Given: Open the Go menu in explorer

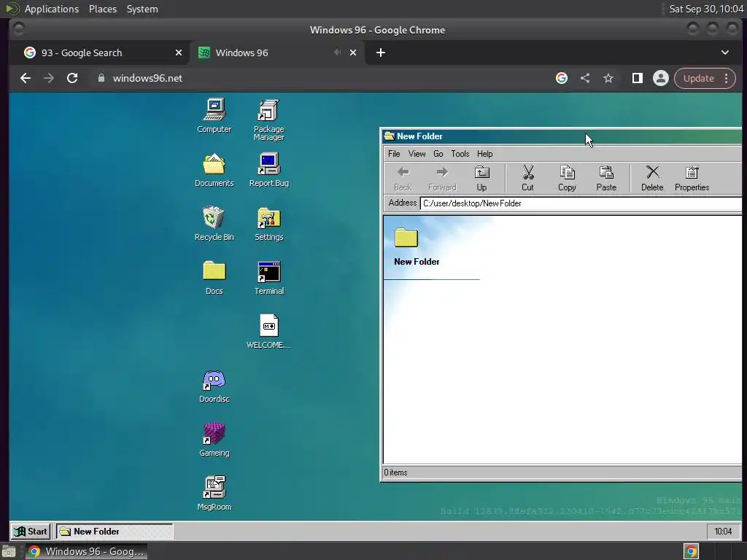Looking at the screenshot, I should (x=438, y=154).
